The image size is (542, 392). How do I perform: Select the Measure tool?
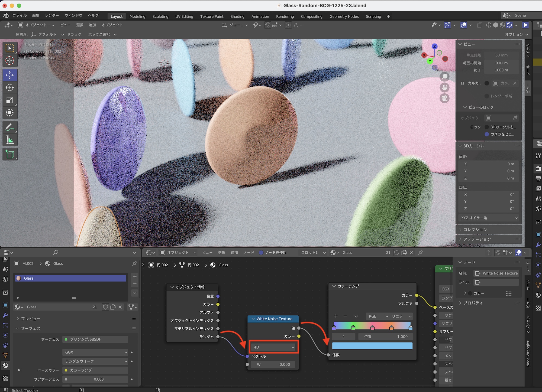pos(10,140)
